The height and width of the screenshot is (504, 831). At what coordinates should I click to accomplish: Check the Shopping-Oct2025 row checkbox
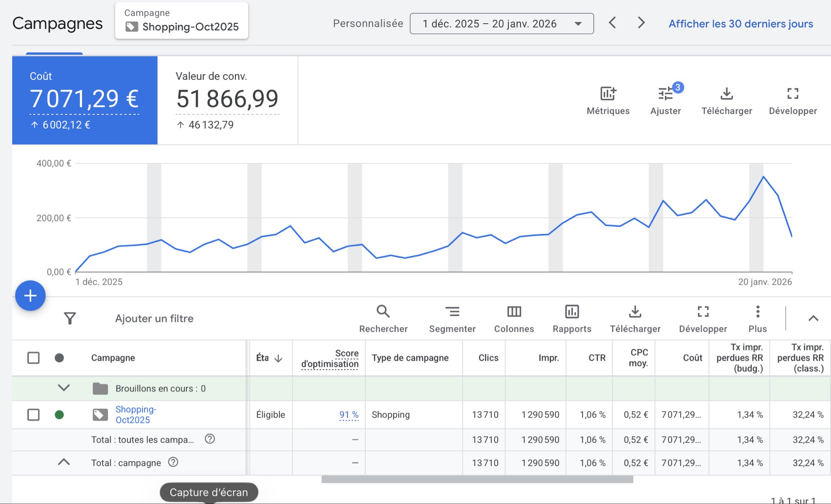[x=33, y=414]
